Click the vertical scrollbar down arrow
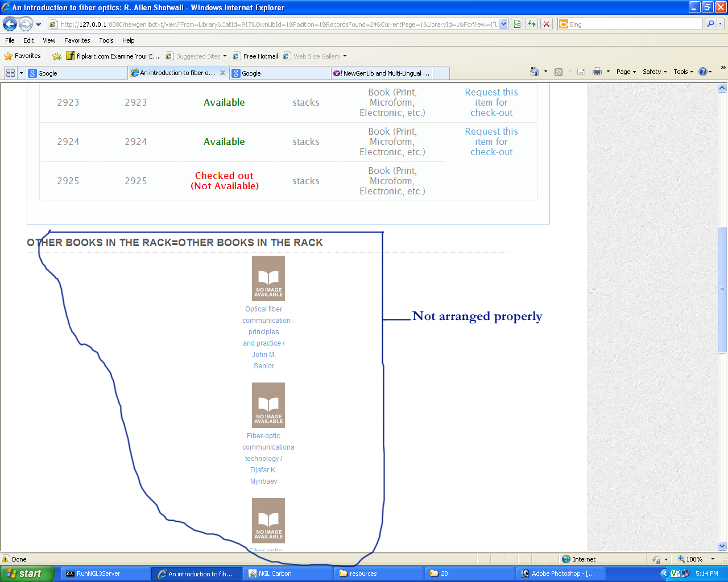The width and height of the screenshot is (728, 582). tap(722, 546)
